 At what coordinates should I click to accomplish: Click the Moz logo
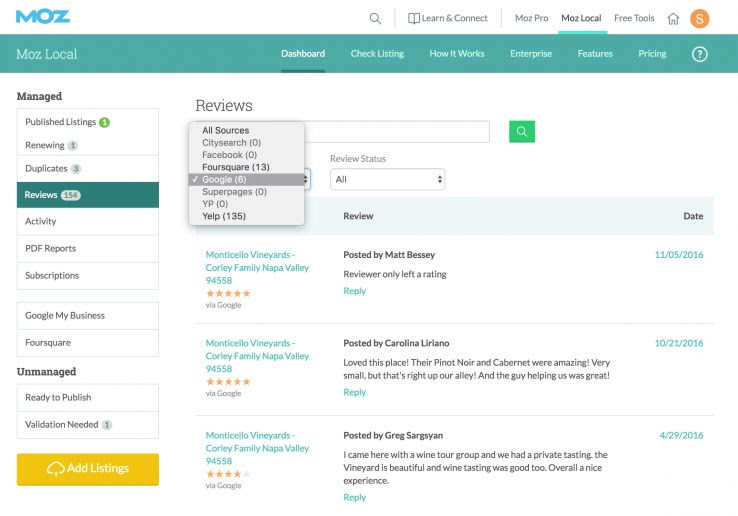point(43,17)
